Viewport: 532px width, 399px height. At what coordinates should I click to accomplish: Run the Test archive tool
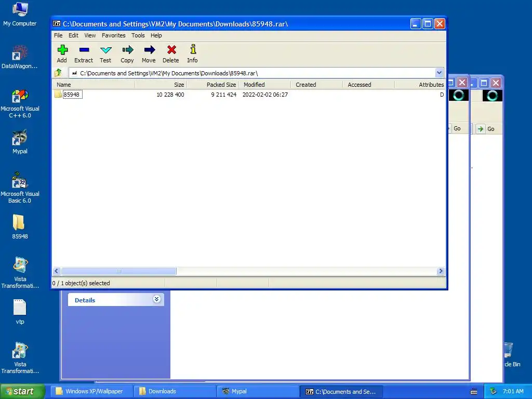tap(105, 50)
